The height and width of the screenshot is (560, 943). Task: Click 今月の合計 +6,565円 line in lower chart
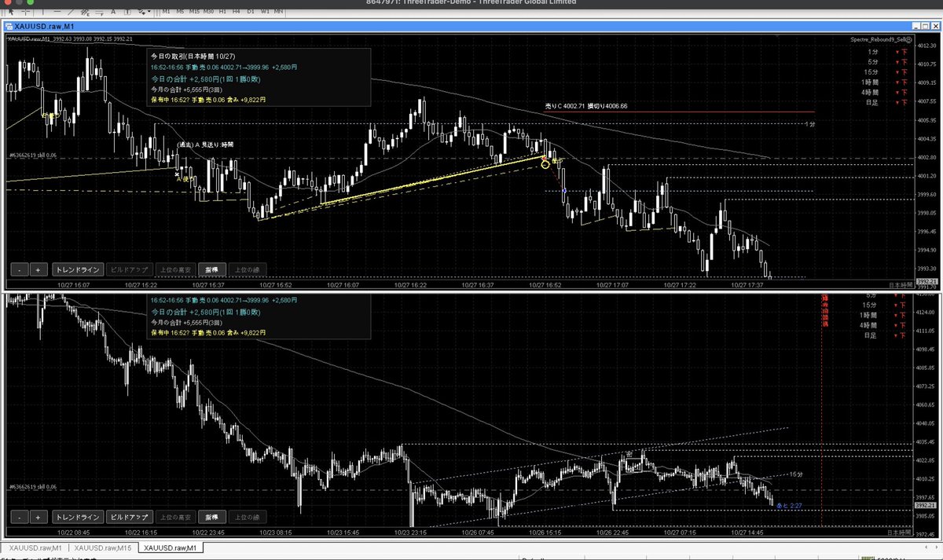[x=186, y=321]
